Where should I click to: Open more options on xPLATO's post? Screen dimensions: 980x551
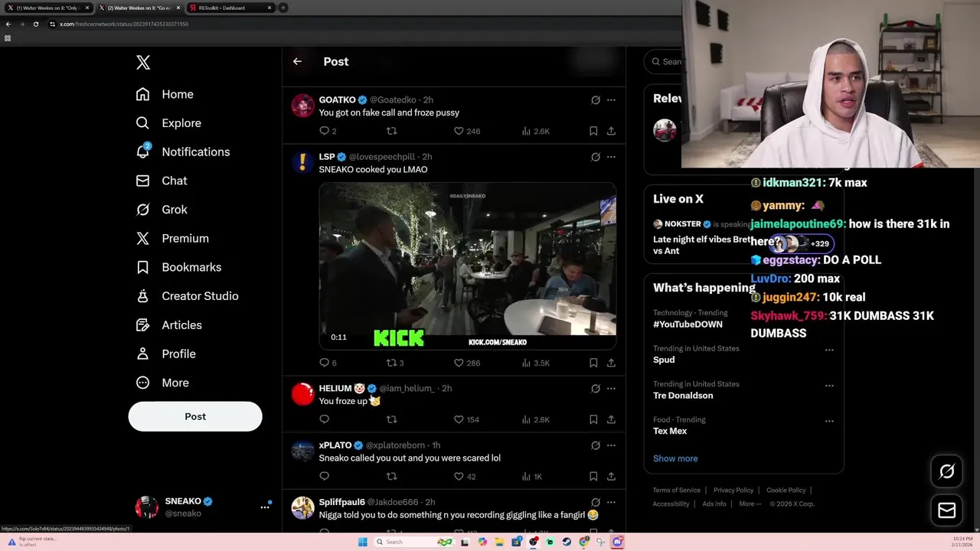(x=611, y=445)
